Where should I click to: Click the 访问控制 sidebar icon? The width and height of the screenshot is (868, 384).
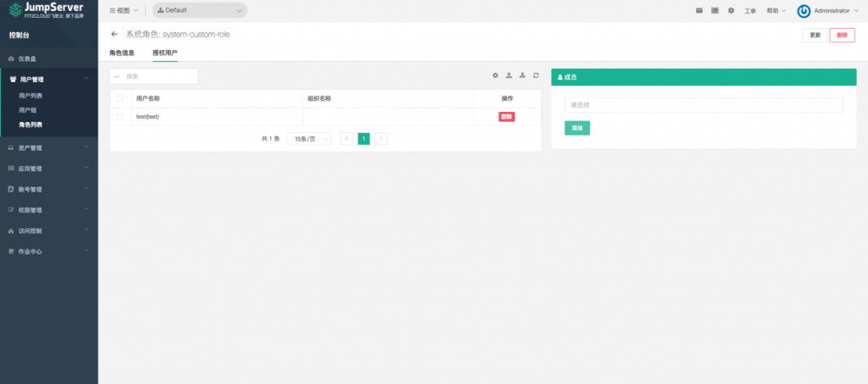(12, 231)
